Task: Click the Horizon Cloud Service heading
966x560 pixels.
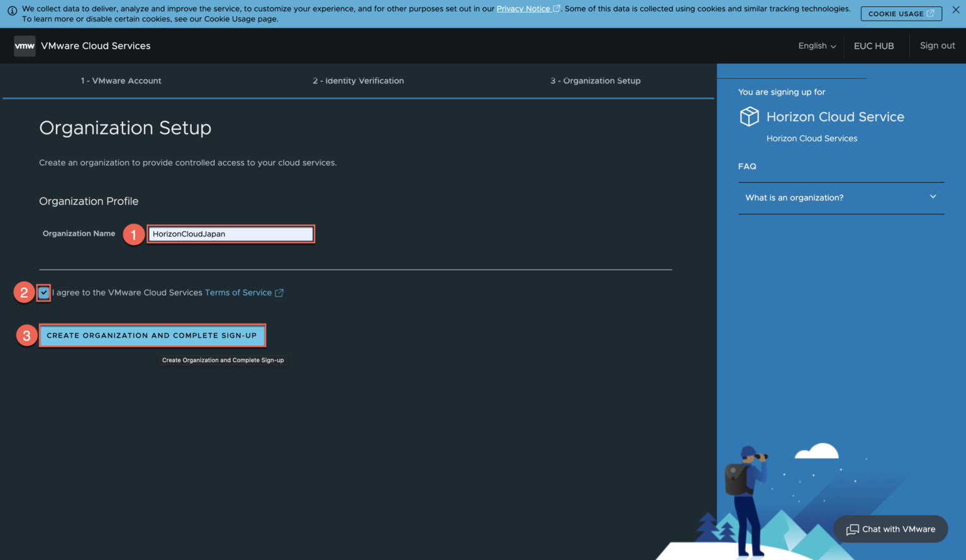Action: click(x=835, y=117)
